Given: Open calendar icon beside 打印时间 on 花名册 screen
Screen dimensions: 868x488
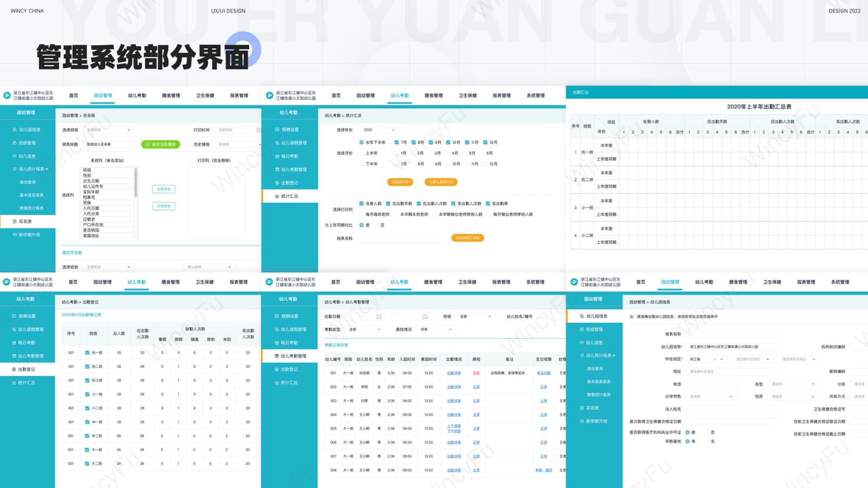Looking at the screenshot, I should (259, 130).
